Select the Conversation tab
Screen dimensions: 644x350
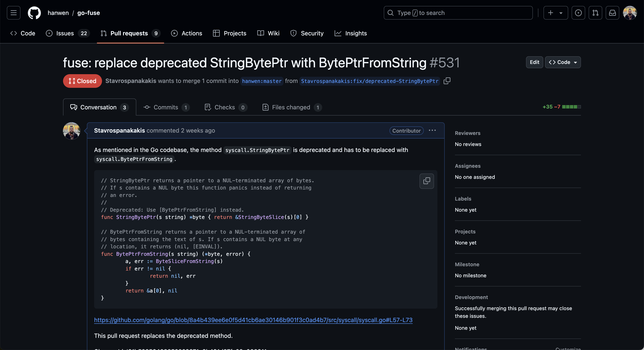[99, 107]
